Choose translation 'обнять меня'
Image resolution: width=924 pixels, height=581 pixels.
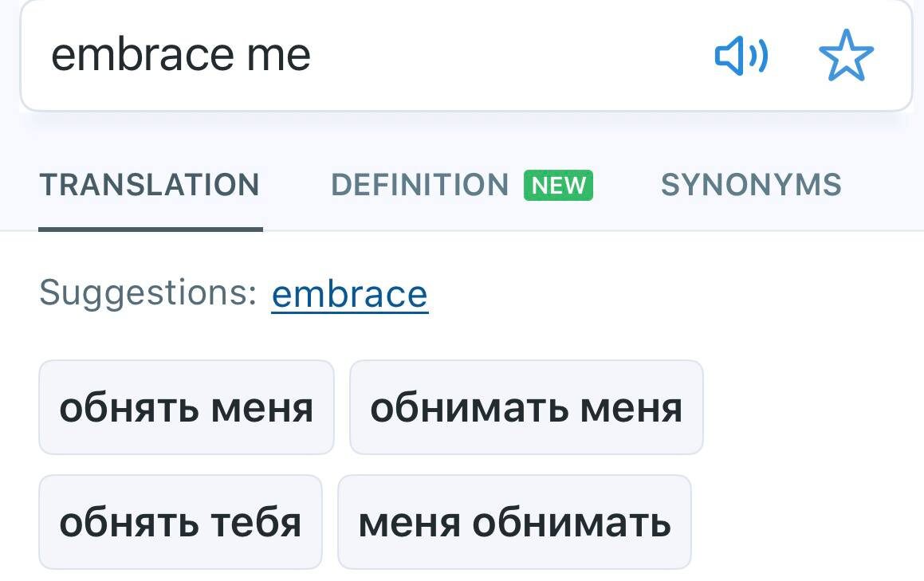(x=187, y=406)
